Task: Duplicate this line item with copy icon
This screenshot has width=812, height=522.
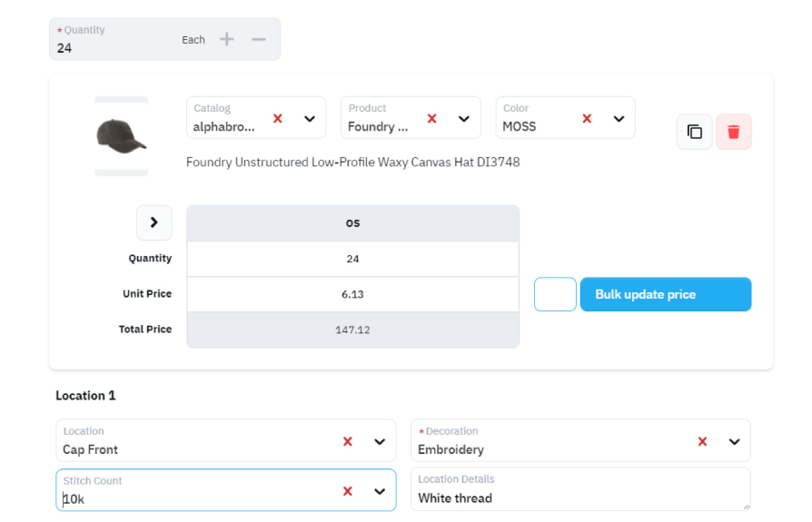Action: 694,132
